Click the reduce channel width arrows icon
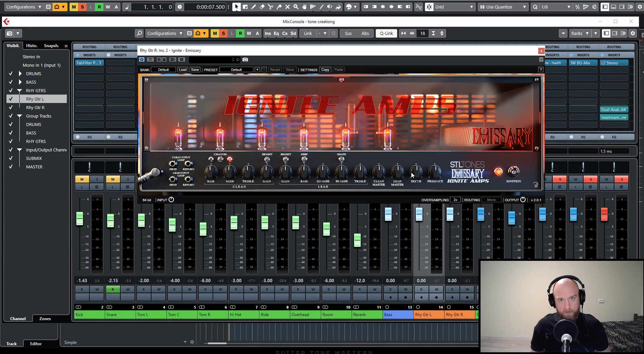This screenshot has height=354, width=644. (404, 33)
